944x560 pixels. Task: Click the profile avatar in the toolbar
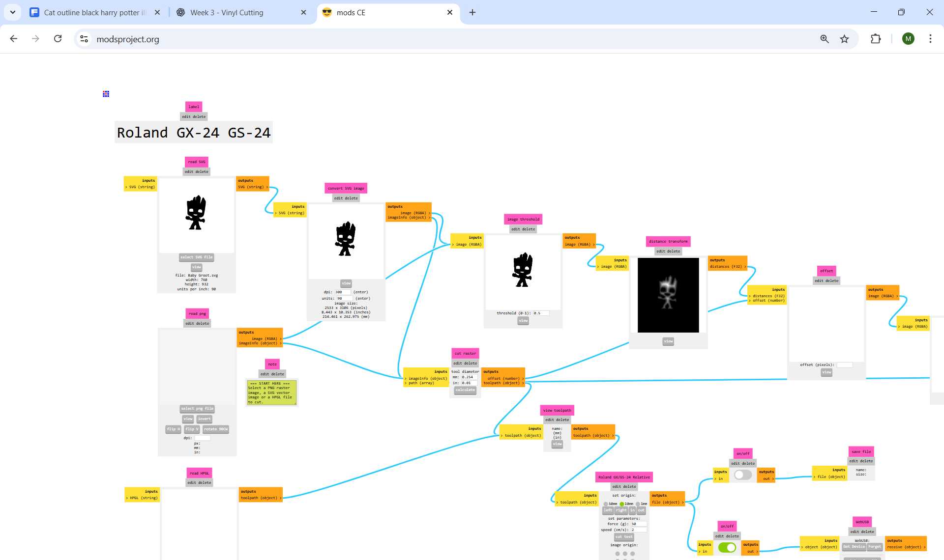click(x=908, y=39)
